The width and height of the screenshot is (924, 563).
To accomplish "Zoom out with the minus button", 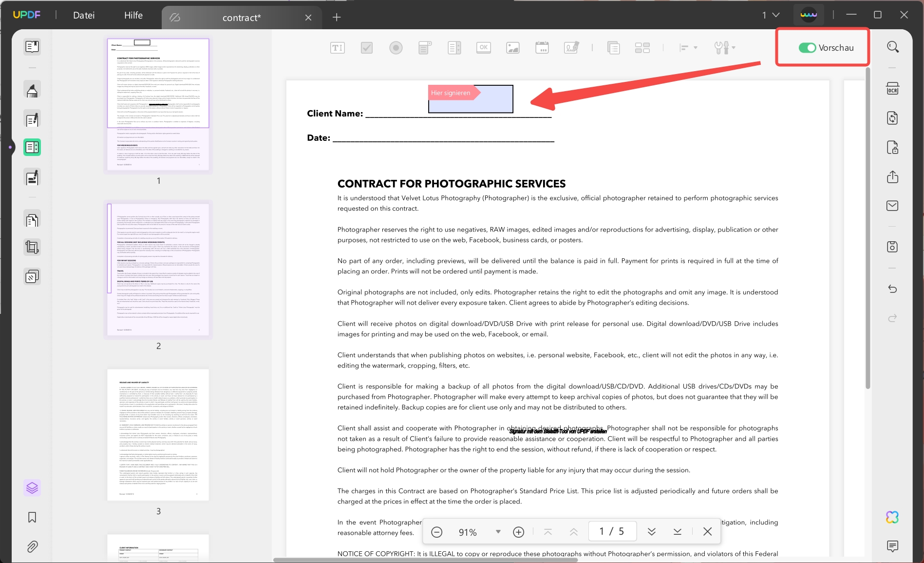I will click(437, 532).
